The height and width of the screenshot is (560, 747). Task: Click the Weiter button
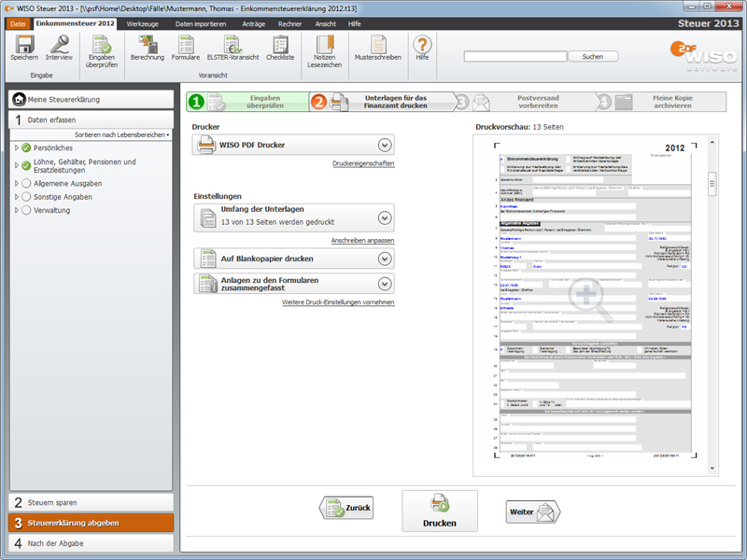[533, 511]
